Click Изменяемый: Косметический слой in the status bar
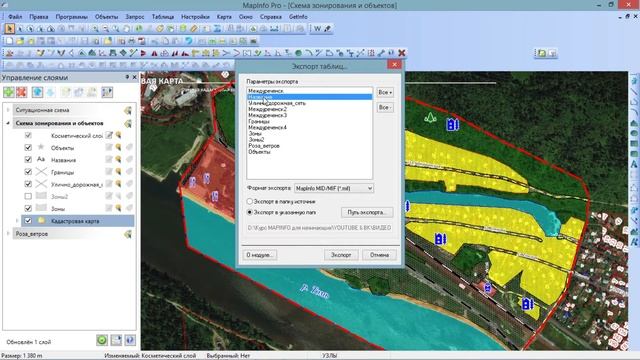 (x=150, y=356)
